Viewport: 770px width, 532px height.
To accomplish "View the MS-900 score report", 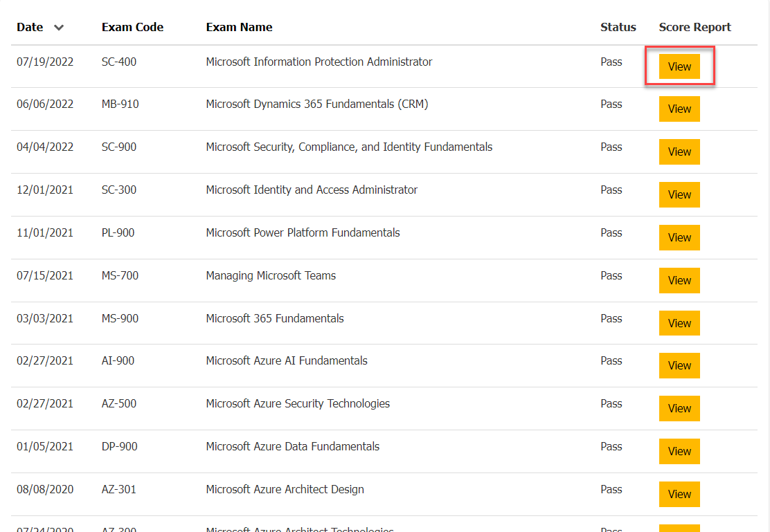I will pos(679,323).
